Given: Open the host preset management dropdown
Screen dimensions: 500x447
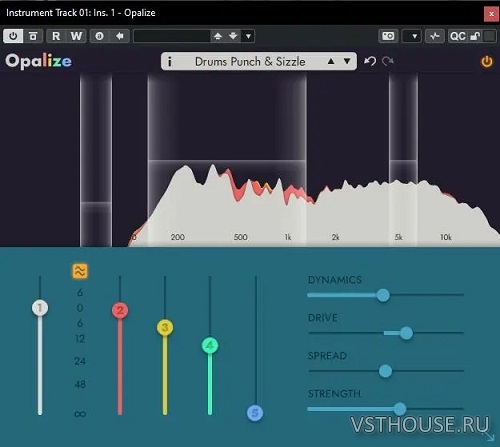Looking at the screenshot, I should point(248,36).
